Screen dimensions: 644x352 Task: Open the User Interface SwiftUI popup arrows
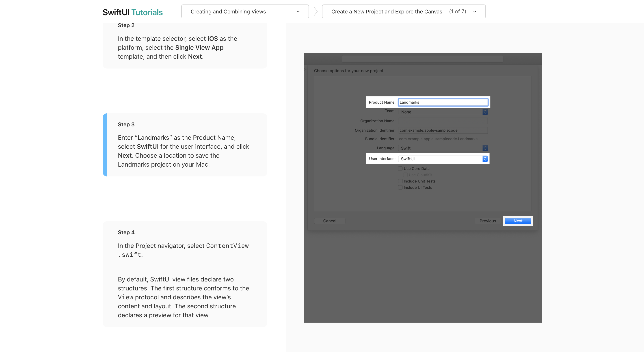pos(485,159)
